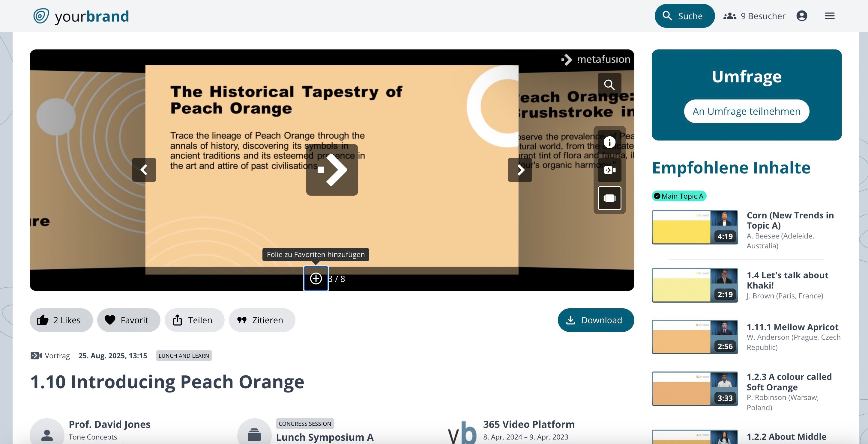Switch to video view in the player

coord(609,170)
